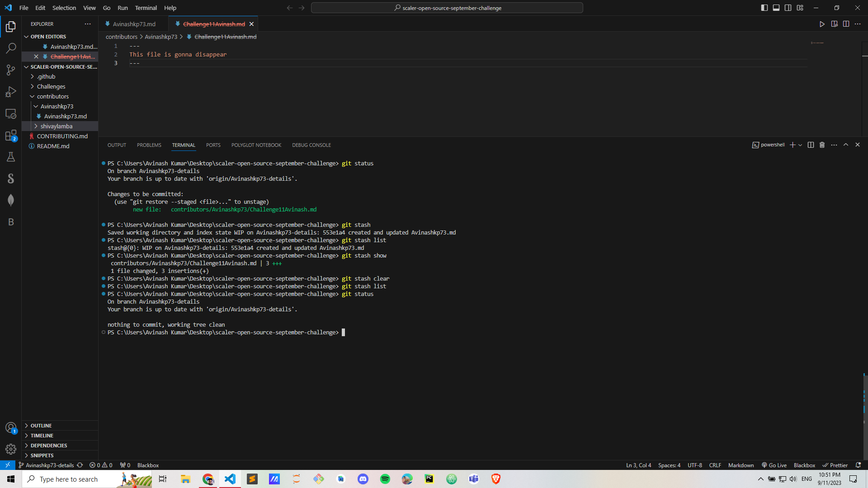Open the Terminal menu
868x488 pixels.
(146, 8)
